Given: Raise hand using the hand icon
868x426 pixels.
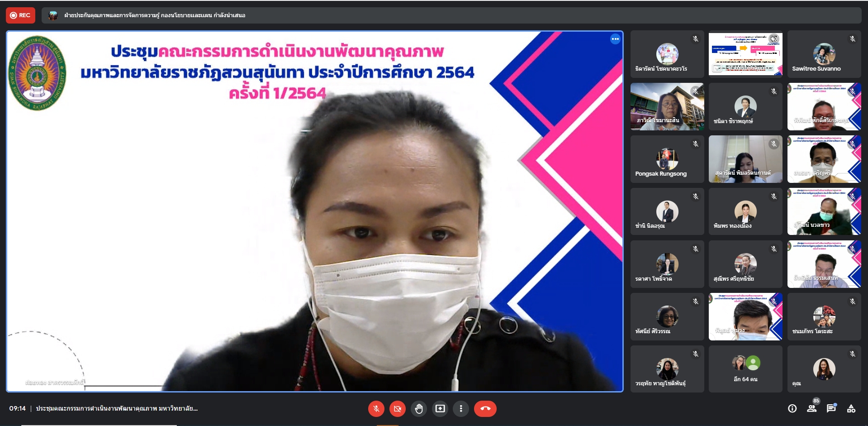Looking at the screenshot, I should point(419,409).
